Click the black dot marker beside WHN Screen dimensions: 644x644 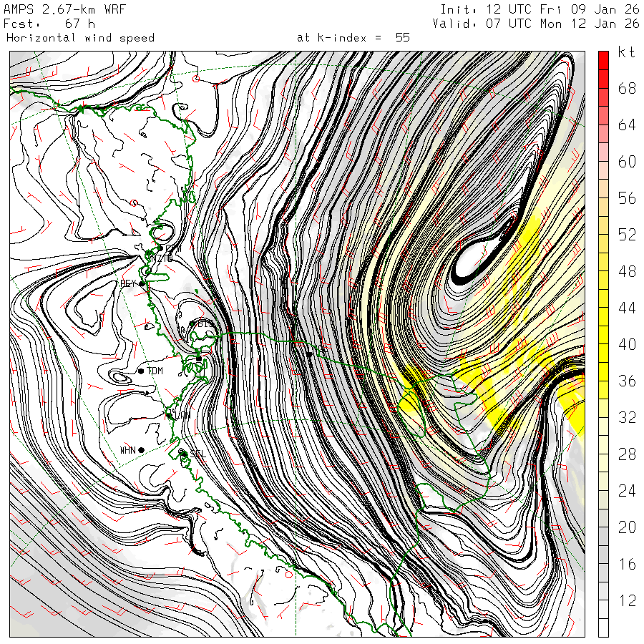[141, 450]
